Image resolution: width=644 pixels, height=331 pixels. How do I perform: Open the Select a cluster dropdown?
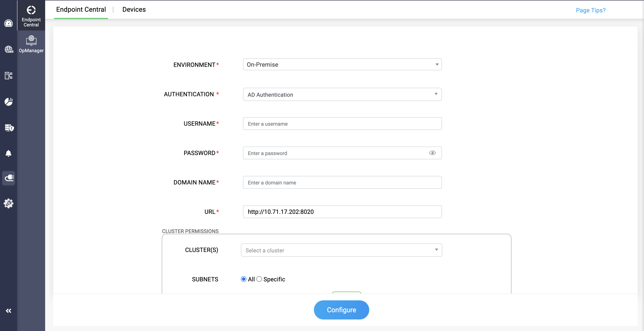tap(341, 250)
